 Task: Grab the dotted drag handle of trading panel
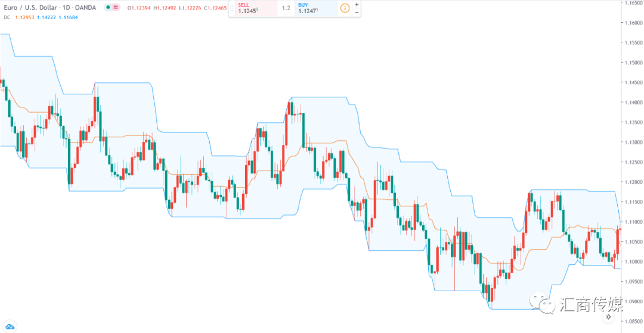232,8
